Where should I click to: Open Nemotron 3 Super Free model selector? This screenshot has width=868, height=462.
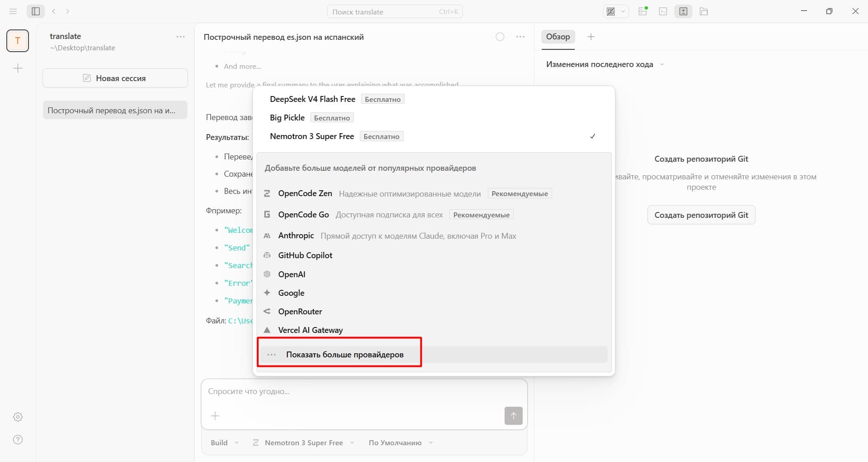(x=303, y=443)
